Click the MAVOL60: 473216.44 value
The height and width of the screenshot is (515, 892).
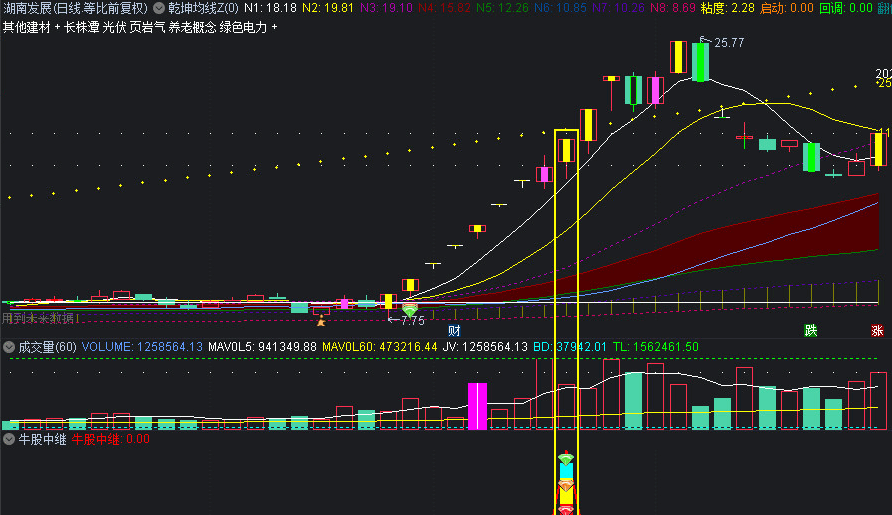[x=379, y=347]
